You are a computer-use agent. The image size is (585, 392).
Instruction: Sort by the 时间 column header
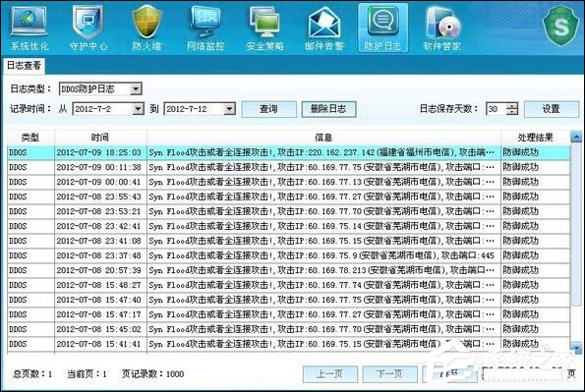[100, 138]
